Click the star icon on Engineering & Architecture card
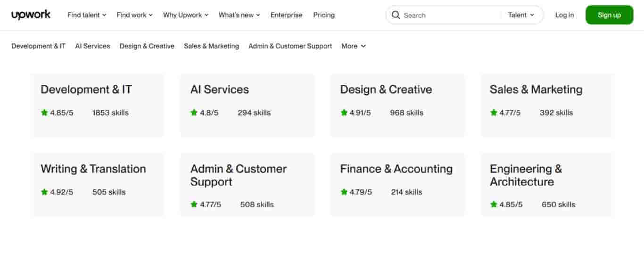Screen dimensions: 644x270 coord(494,205)
